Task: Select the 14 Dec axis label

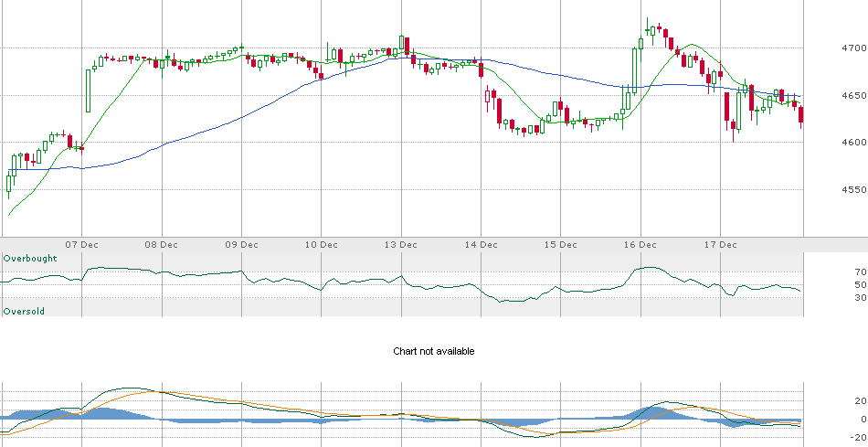Action: (481, 244)
